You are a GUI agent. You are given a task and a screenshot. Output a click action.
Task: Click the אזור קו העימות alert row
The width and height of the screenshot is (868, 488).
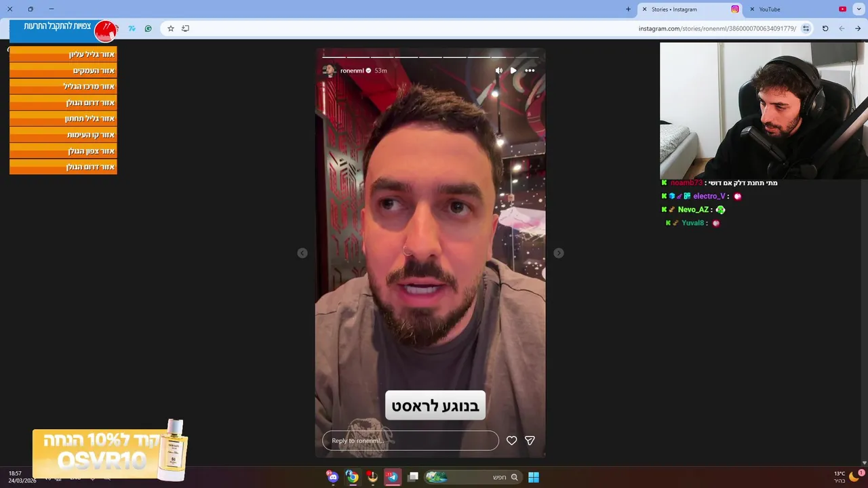click(x=63, y=135)
